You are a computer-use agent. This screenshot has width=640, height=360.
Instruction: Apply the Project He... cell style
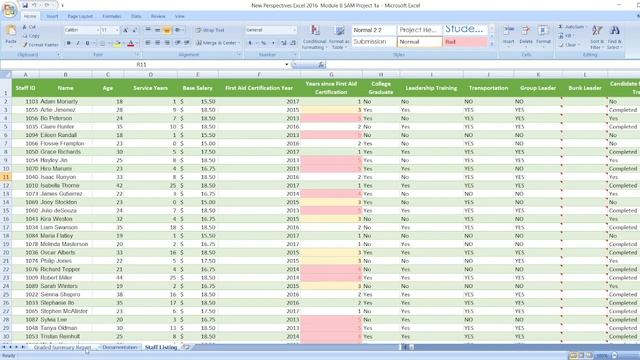coord(419,30)
